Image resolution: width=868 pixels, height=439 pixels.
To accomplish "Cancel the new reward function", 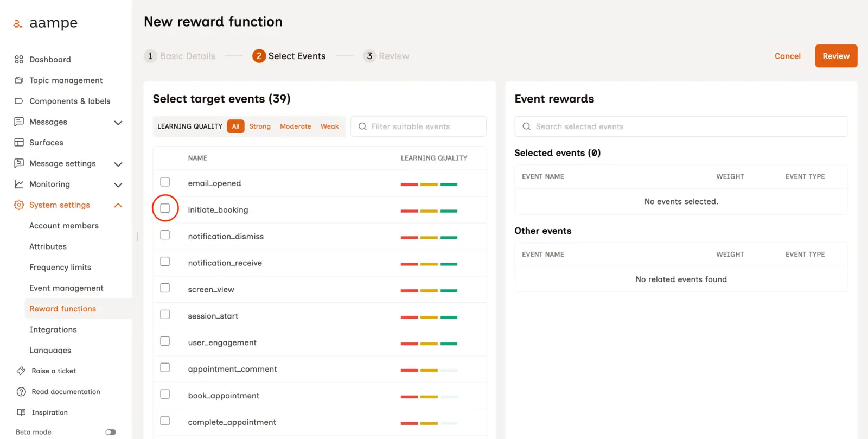I will 788,56.
